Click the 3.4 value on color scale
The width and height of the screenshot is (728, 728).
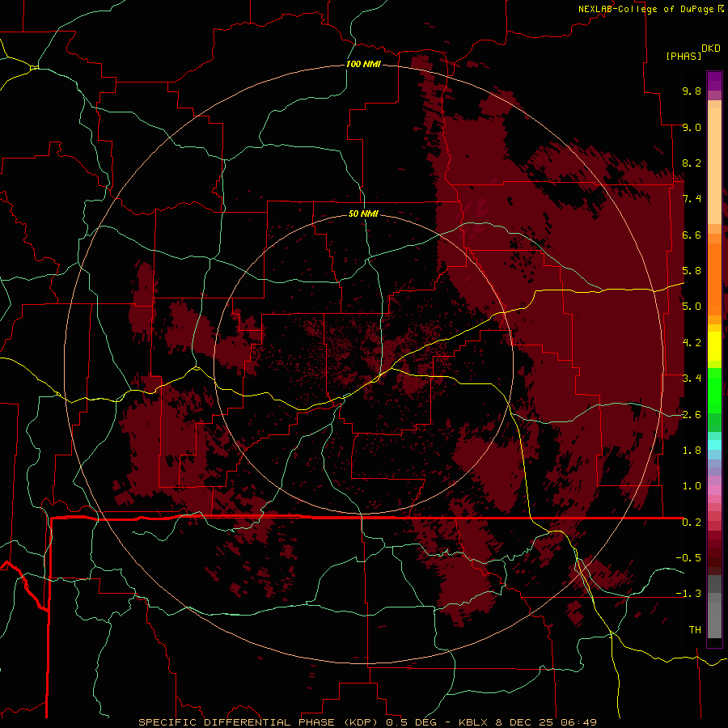(692, 379)
